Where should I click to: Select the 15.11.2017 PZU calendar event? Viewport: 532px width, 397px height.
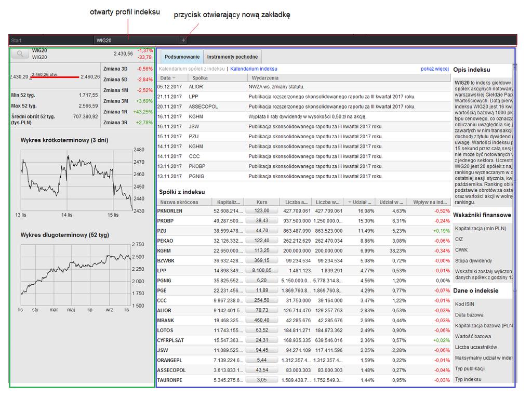pyautogui.click(x=303, y=137)
